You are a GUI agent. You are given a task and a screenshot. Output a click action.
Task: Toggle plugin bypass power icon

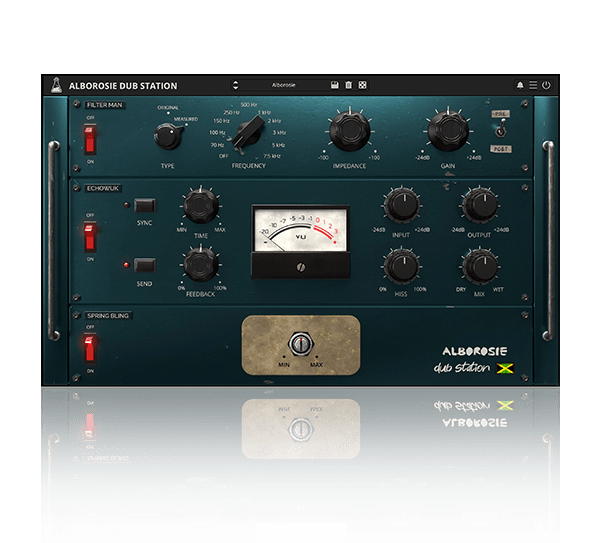coord(546,85)
